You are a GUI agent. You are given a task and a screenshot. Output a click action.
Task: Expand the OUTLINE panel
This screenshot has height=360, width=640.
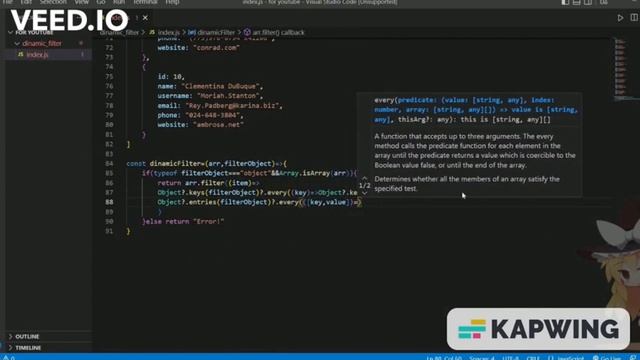pos(27,336)
